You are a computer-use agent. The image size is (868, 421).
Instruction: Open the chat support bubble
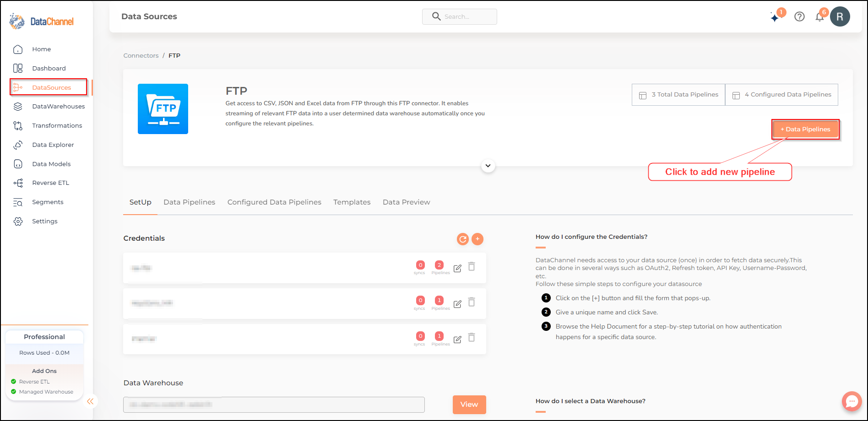(852, 401)
